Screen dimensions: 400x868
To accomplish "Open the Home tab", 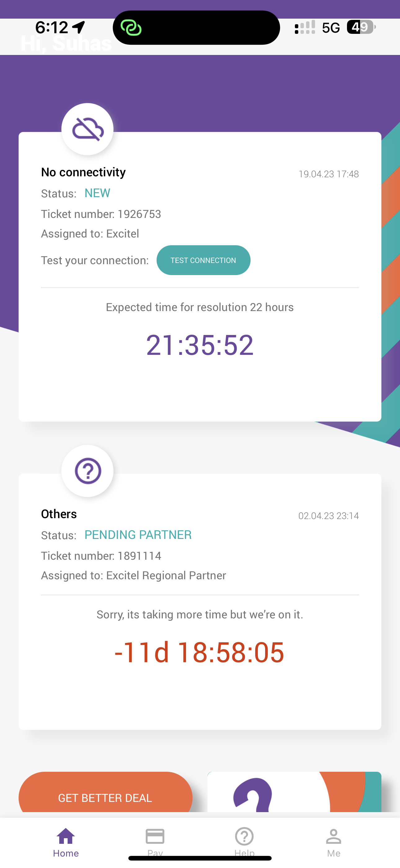I will click(x=66, y=842).
